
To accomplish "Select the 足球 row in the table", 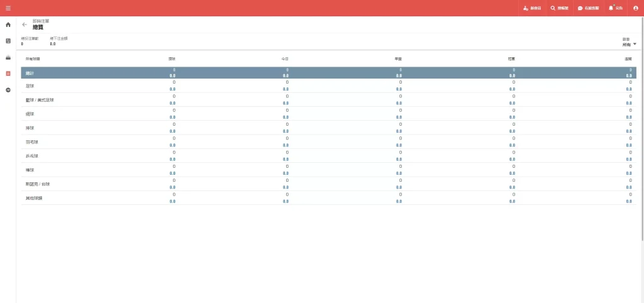I will coord(30,85).
